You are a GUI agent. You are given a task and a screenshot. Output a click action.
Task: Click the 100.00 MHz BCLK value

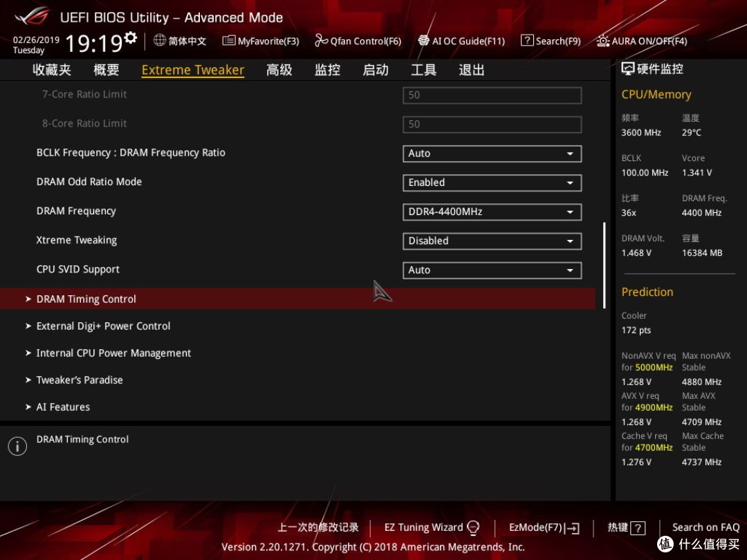tap(645, 173)
